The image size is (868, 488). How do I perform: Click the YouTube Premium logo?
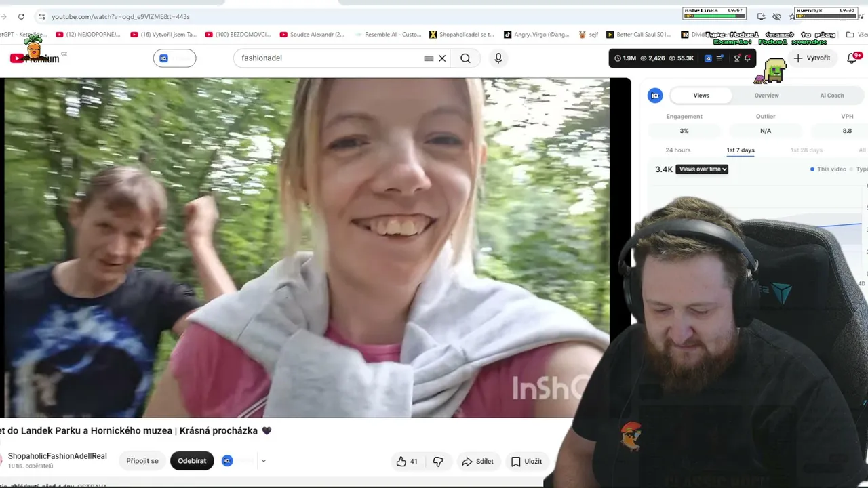click(35, 58)
